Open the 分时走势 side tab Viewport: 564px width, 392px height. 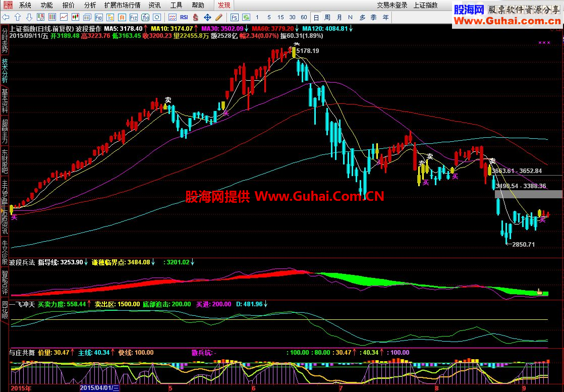pyautogui.click(x=5, y=39)
